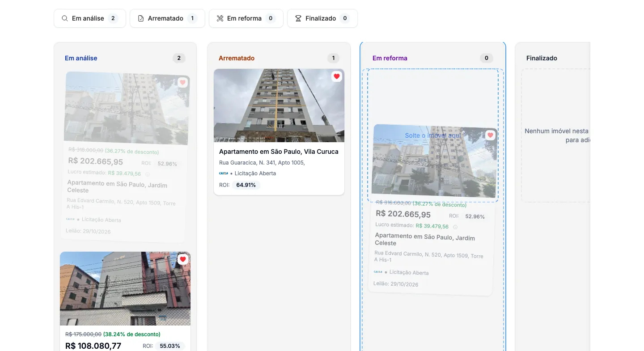644x351 pixels.
Task: Click profit R$ 39.479,56 on faded Em análise card
Action: click(x=124, y=173)
